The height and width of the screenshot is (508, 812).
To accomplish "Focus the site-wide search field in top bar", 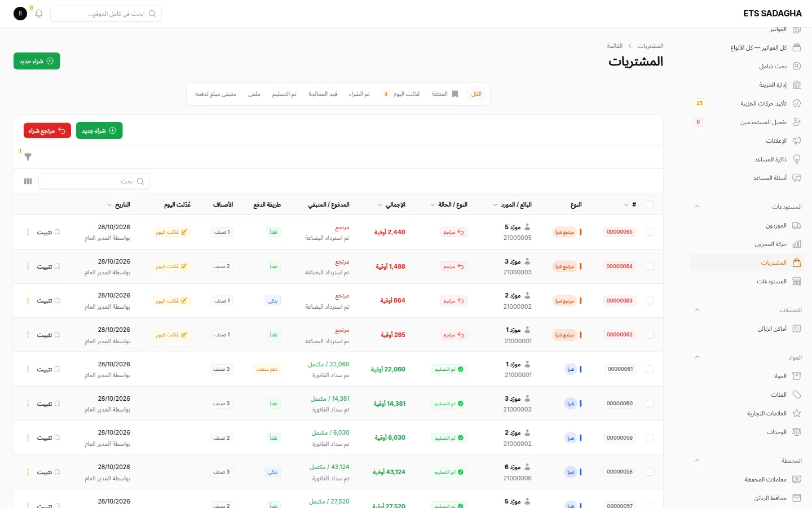I will (x=106, y=14).
